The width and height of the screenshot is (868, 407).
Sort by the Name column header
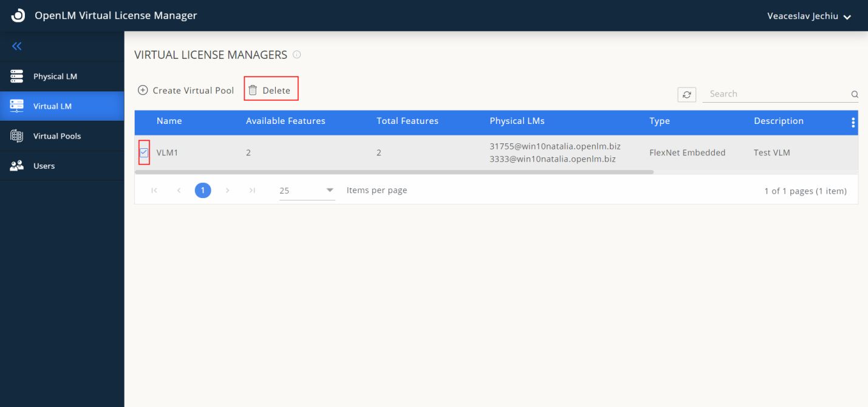pos(169,121)
